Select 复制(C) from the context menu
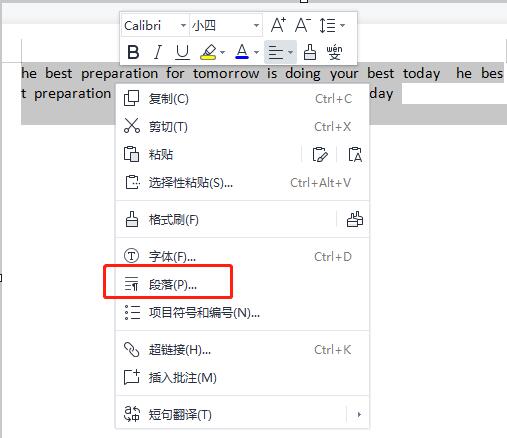Image resolution: width=507 pixels, height=438 pixels. pos(242,99)
